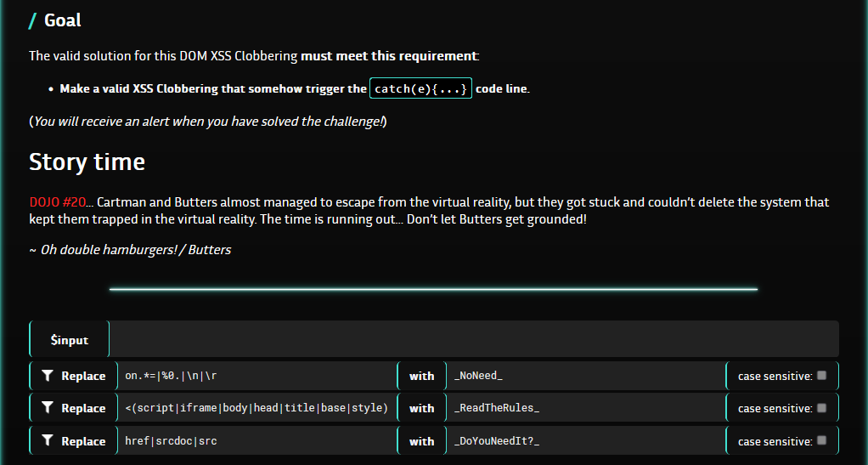The image size is (868, 465).
Task: Check case sensitive for the _DoYouNeedIt?_ rule
Action: coord(821,440)
